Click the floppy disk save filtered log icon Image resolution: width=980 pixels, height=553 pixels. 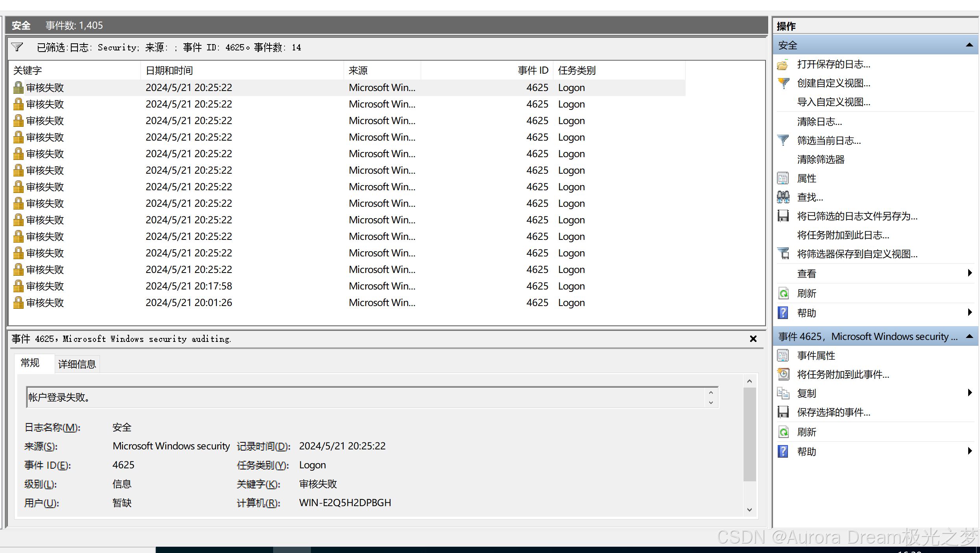[x=783, y=216]
